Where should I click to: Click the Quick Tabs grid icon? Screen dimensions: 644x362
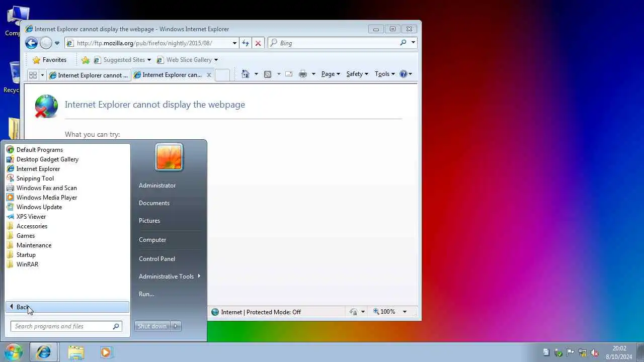pyautogui.click(x=33, y=75)
